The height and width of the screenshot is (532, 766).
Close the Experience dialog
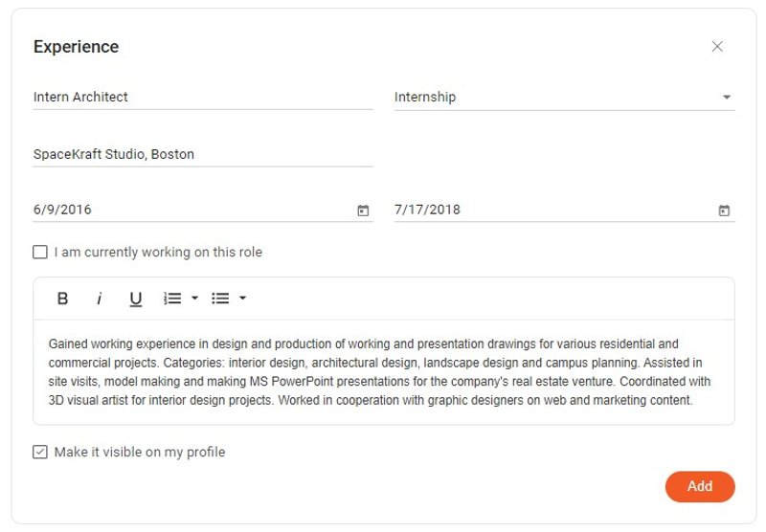[x=717, y=47]
